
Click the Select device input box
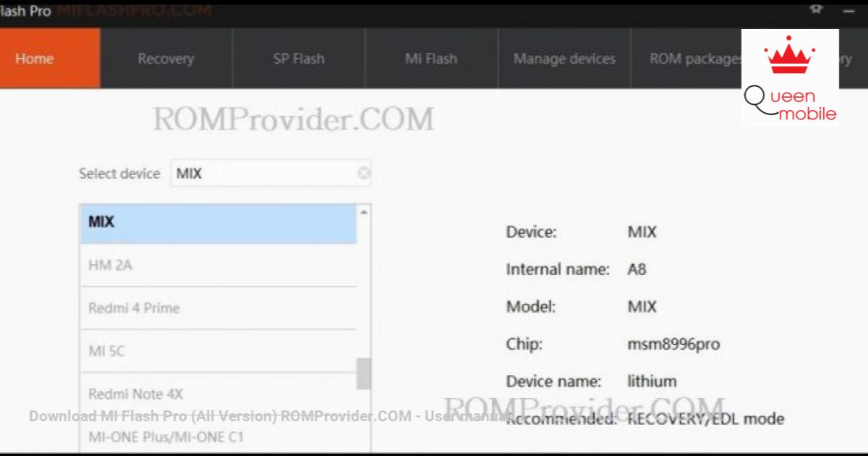[271, 173]
